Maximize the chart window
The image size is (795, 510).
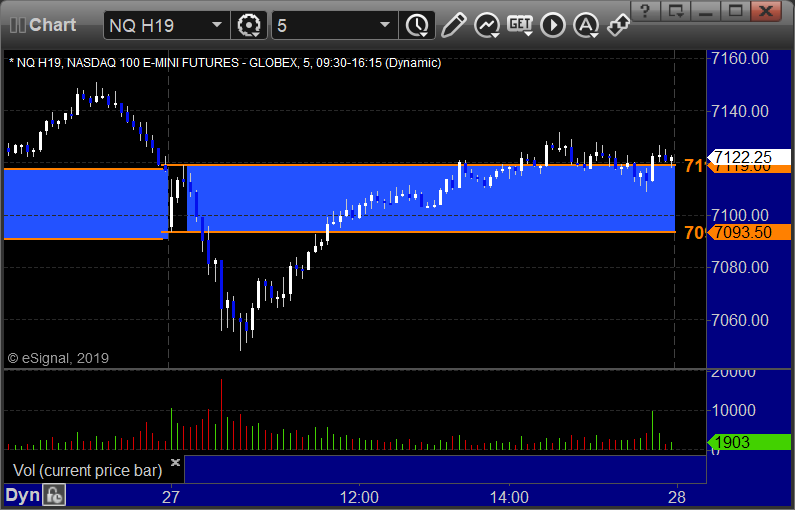736,11
